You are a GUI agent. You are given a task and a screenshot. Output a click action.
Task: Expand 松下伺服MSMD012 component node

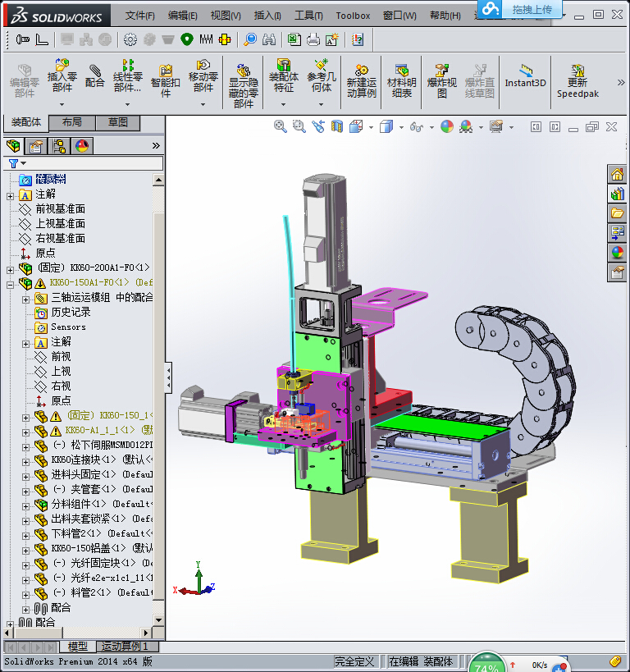point(25,447)
